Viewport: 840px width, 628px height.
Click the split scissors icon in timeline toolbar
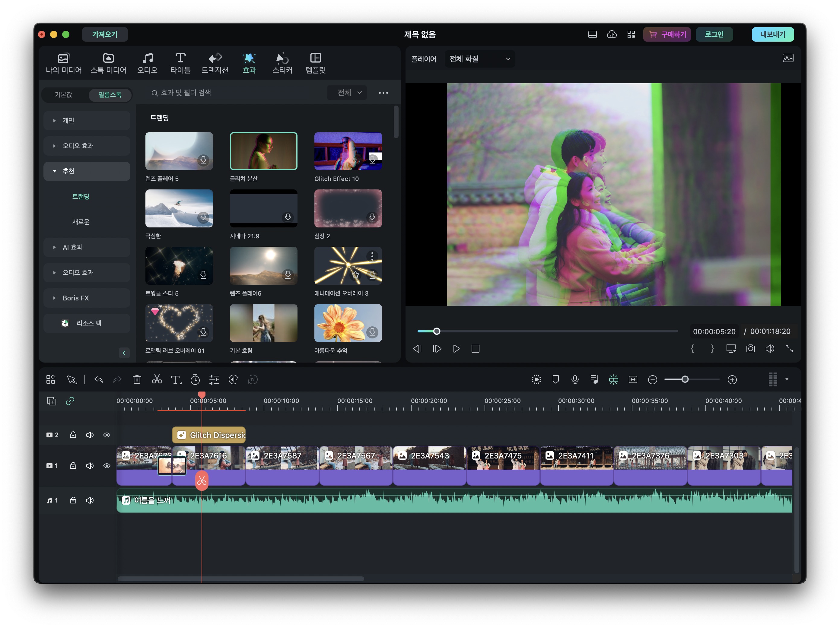157,379
